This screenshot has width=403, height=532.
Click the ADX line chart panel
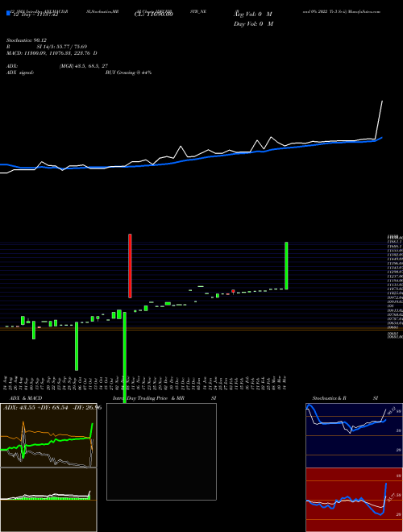(x=48, y=435)
